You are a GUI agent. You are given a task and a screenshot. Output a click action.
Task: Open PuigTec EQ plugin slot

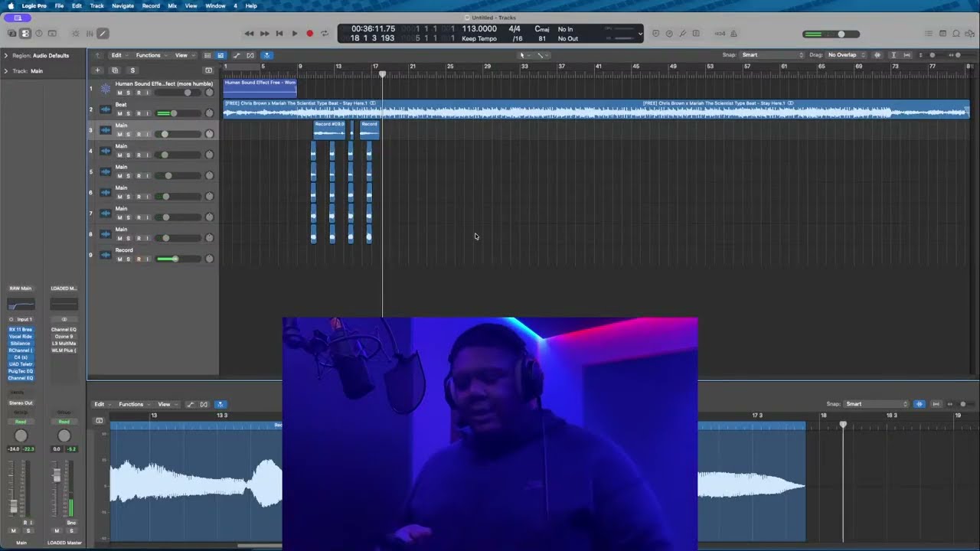click(21, 371)
